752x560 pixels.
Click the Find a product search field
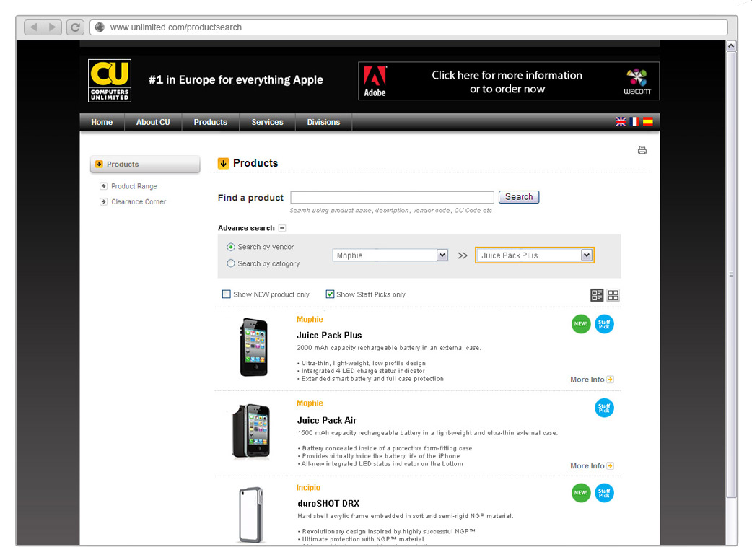(x=392, y=197)
